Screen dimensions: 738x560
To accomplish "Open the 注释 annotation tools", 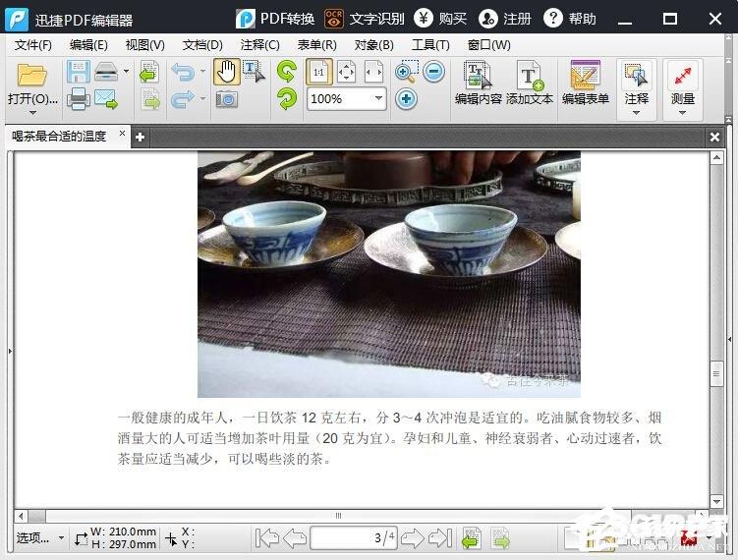I will tap(637, 88).
